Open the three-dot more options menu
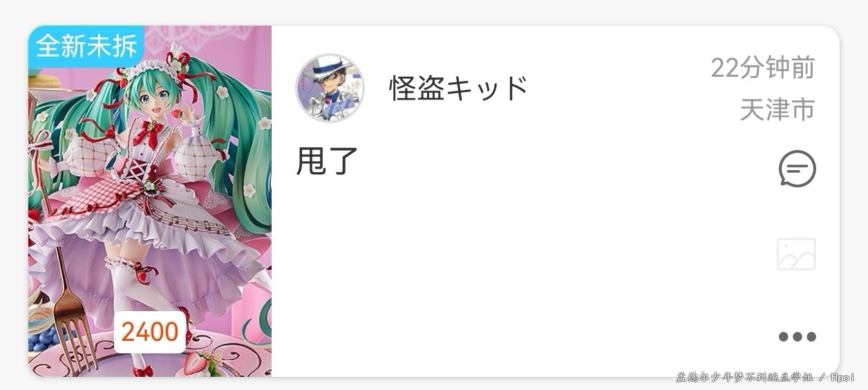 (797, 337)
